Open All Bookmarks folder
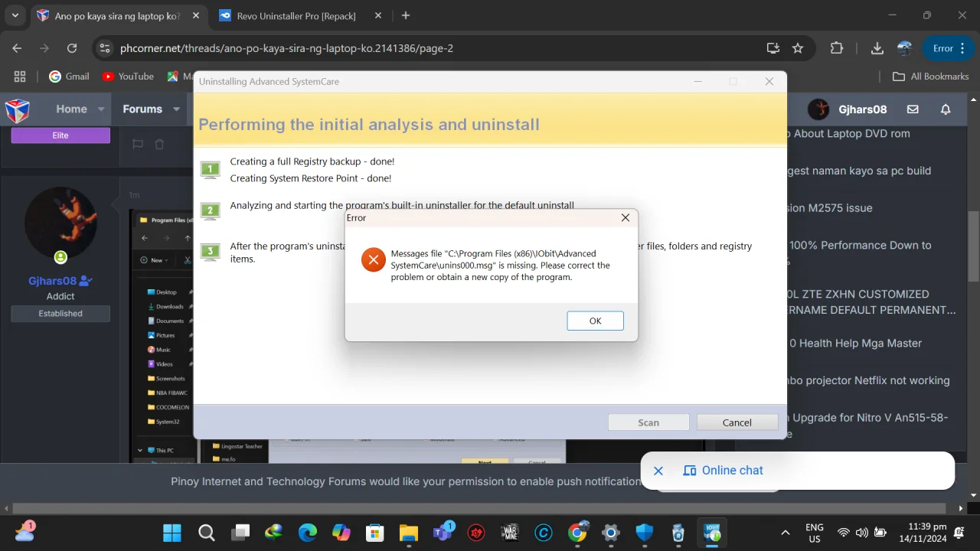Viewport: 980px width, 551px height. tap(931, 77)
